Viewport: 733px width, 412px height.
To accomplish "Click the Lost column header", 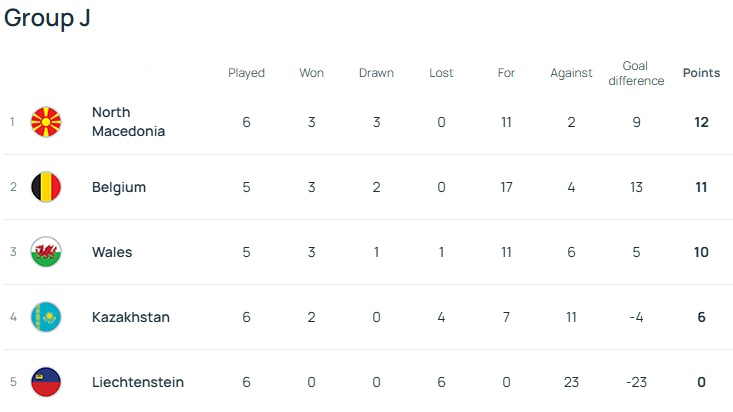I will tap(441, 73).
